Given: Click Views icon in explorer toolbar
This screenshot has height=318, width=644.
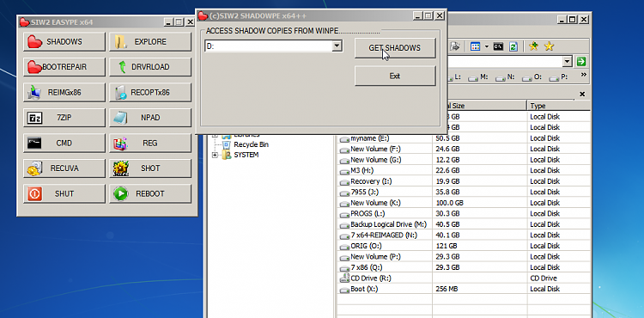Looking at the screenshot, I should coord(475,46).
